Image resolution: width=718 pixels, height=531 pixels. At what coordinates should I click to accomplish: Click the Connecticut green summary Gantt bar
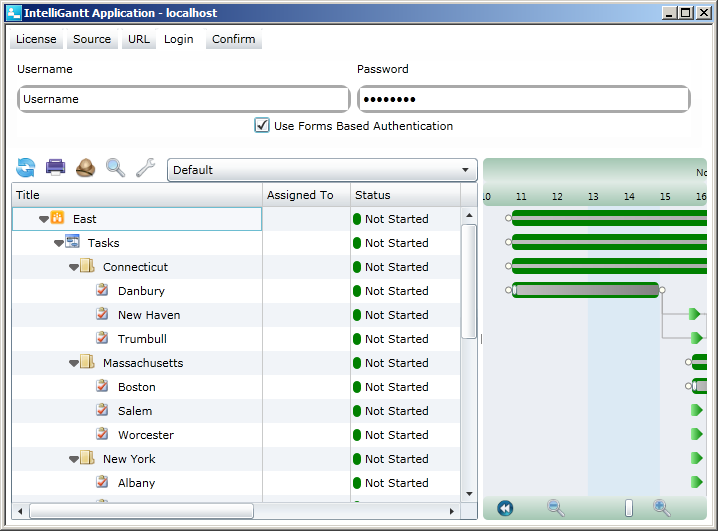tap(609, 266)
